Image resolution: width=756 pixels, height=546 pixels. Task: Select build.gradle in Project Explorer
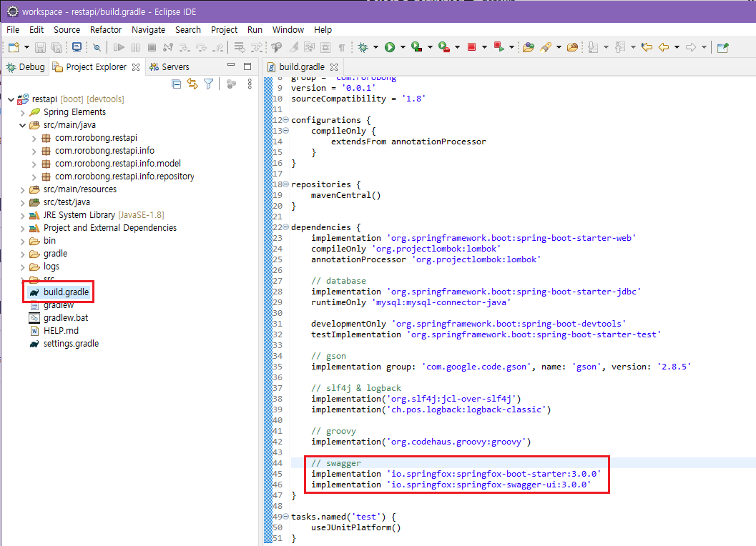coord(66,292)
